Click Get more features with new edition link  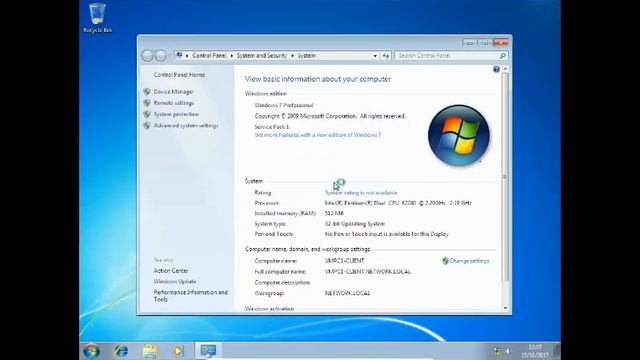click(318, 135)
